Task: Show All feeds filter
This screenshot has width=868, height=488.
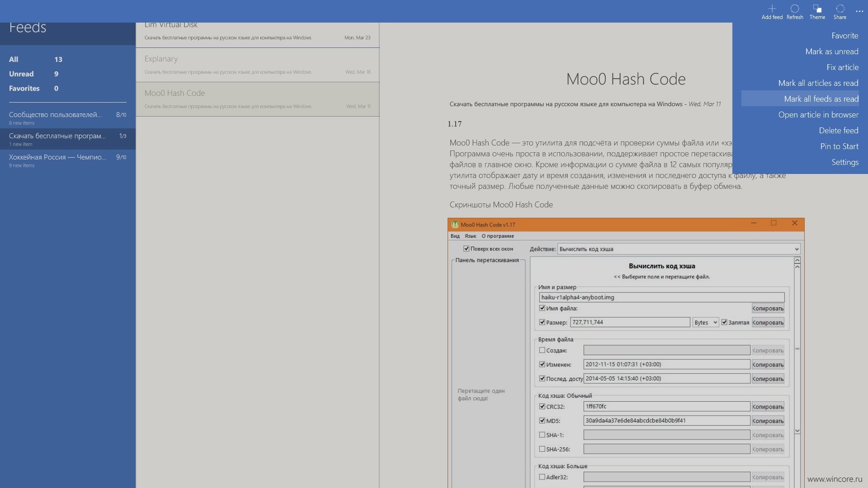Action: pos(36,59)
